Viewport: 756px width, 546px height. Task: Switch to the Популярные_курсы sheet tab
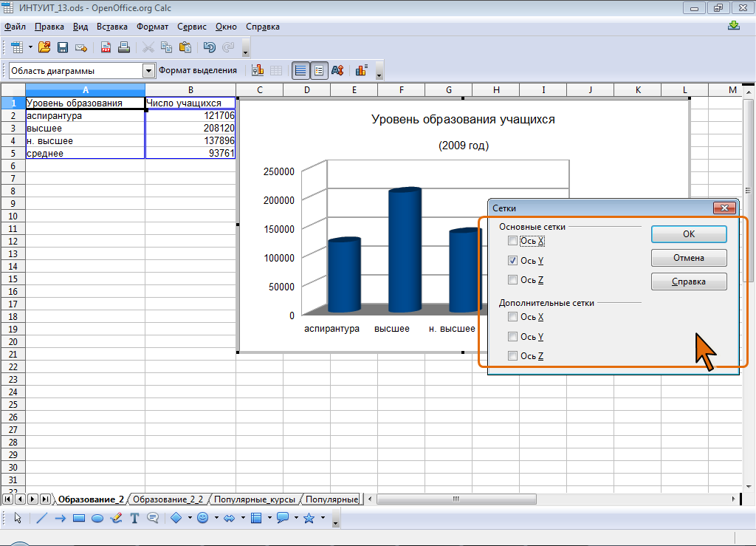255,499
